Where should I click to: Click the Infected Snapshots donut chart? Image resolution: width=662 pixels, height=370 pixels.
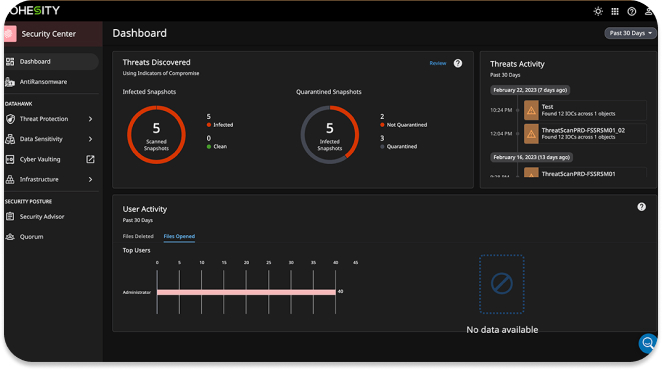pyautogui.click(x=330, y=135)
